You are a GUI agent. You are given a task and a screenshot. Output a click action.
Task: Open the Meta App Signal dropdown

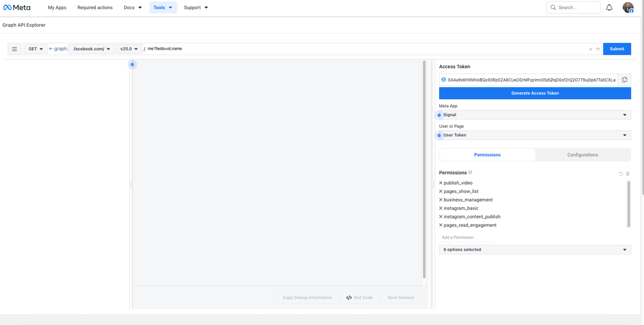[535, 115]
